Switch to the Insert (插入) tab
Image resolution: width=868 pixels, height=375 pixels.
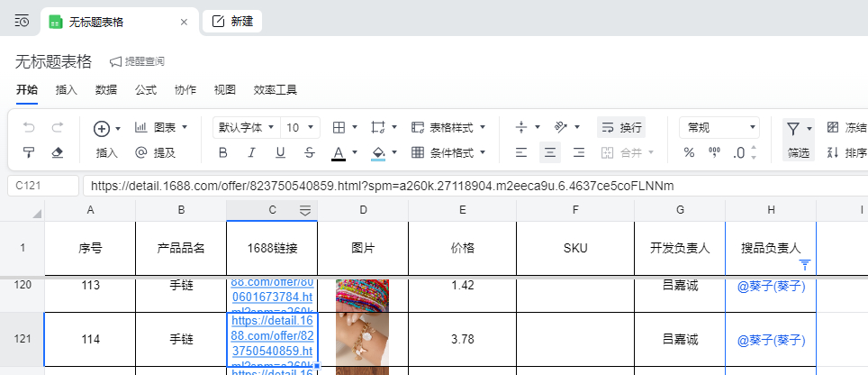[x=67, y=90]
